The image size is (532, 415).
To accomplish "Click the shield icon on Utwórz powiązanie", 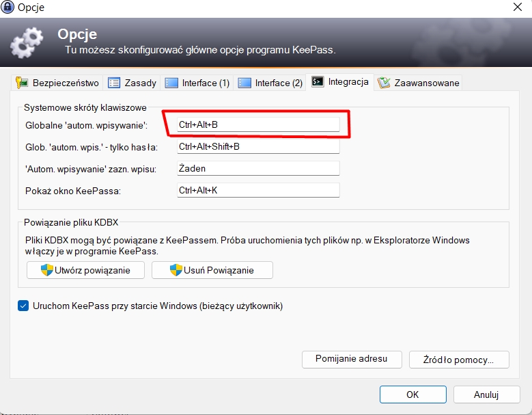I will coord(47,270).
